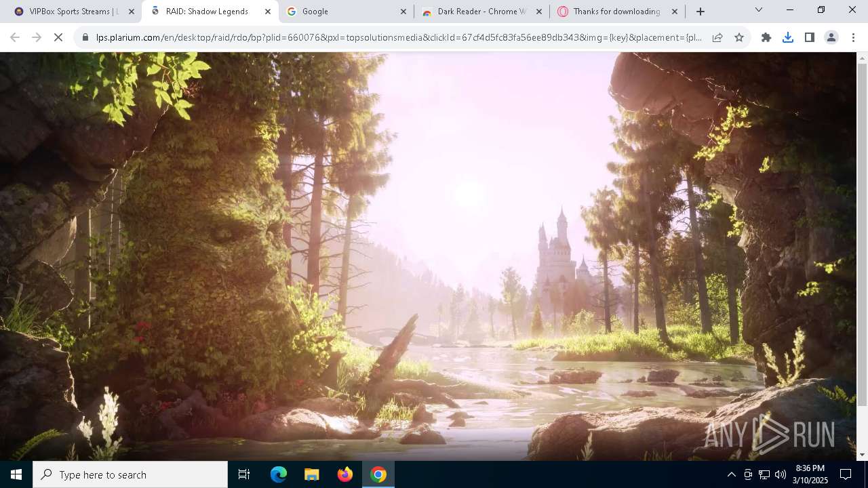Show hidden system tray icons
This screenshot has height=488, width=868.
point(731,474)
